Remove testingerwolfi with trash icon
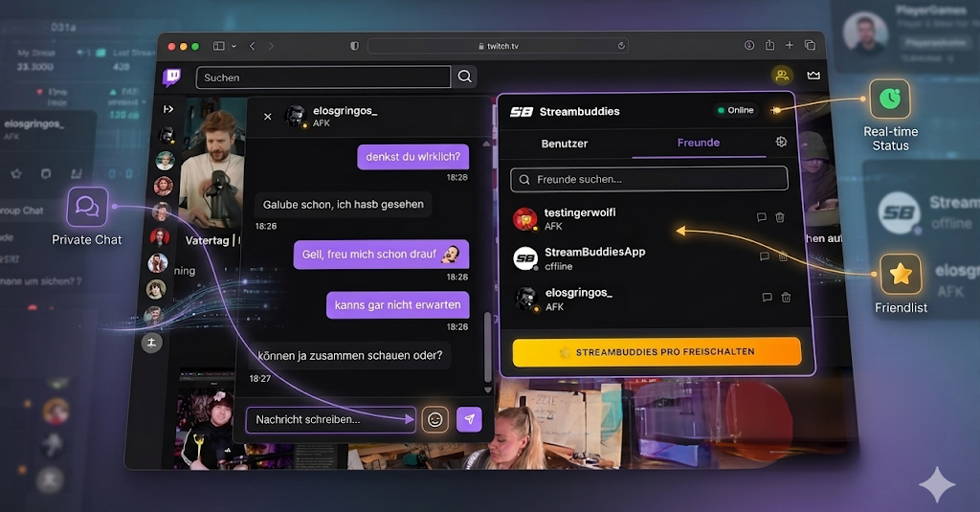This screenshot has height=512, width=980. tap(780, 217)
